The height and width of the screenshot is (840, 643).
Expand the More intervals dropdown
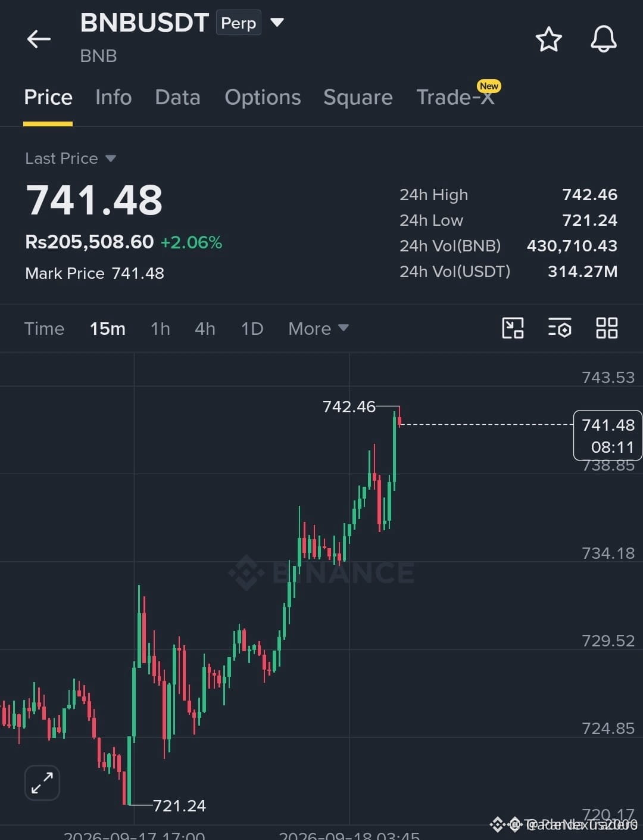[319, 328]
